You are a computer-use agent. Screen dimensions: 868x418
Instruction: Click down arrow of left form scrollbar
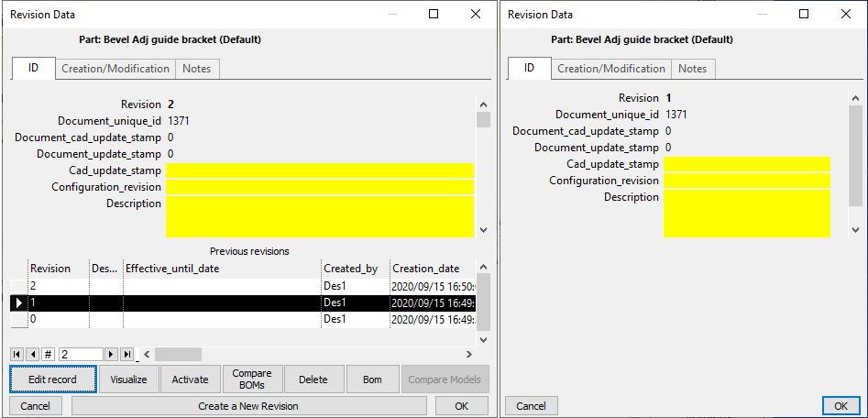(x=483, y=229)
